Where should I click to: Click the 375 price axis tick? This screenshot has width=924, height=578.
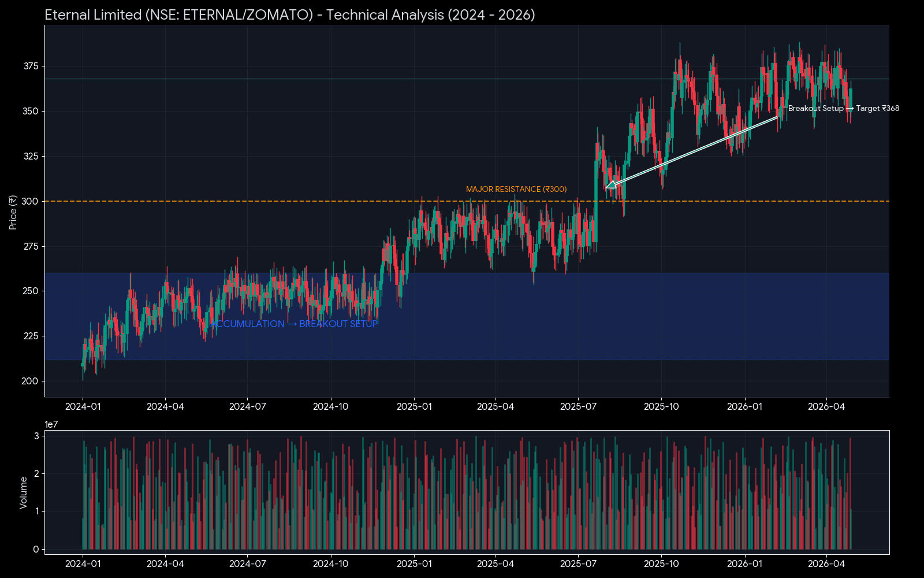click(31, 66)
